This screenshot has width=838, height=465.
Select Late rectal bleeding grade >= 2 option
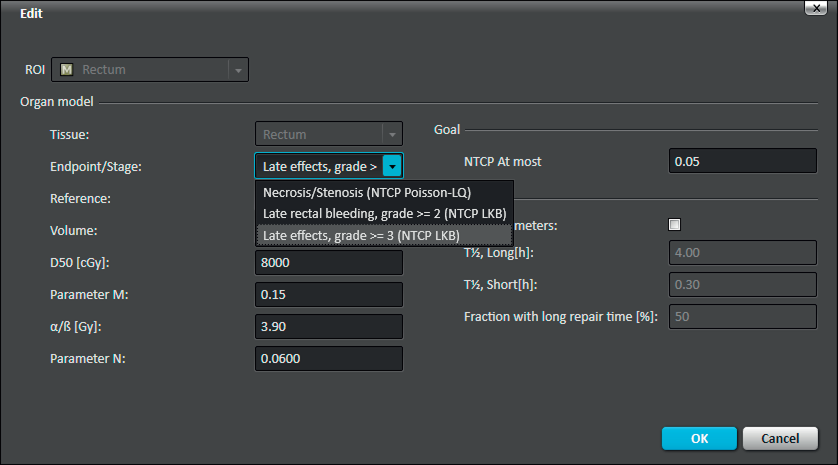(384, 214)
